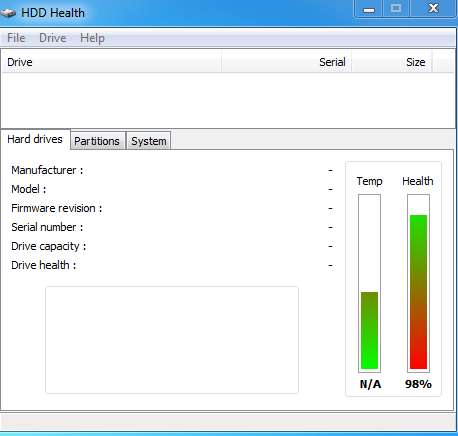Click the Model label

point(29,189)
